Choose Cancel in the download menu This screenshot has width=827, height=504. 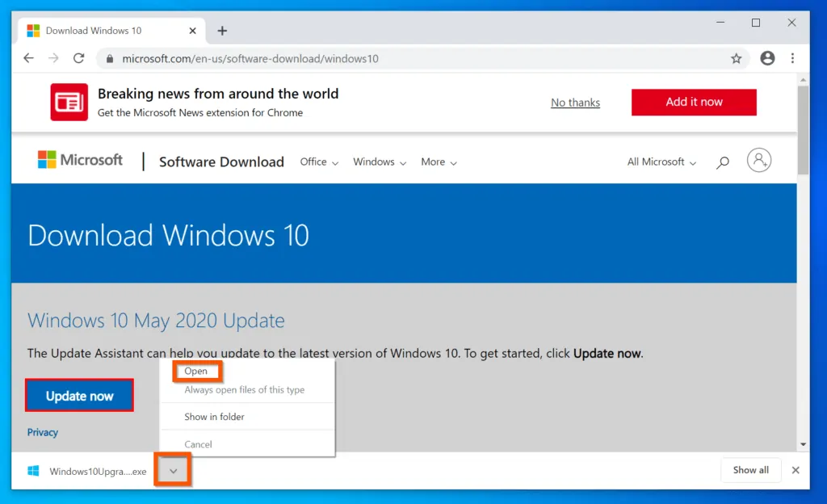point(198,444)
